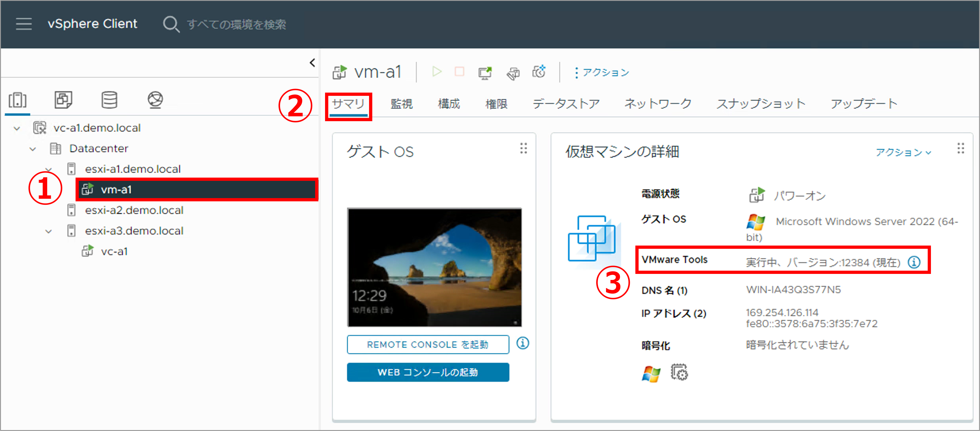Click the power on play icon

tap(437, 71)
